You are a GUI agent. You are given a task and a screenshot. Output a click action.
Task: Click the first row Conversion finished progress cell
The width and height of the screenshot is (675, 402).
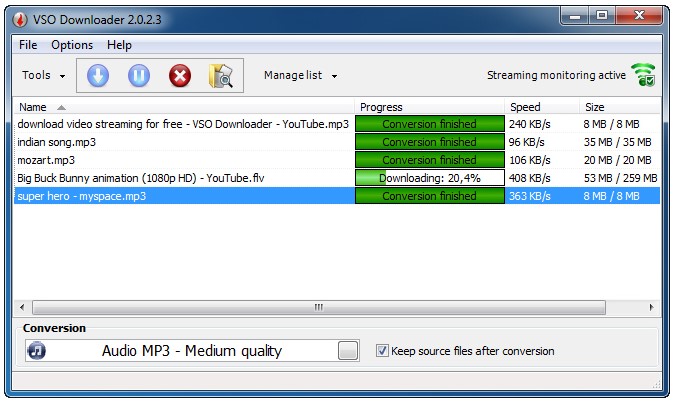click(x=430, y=124)
